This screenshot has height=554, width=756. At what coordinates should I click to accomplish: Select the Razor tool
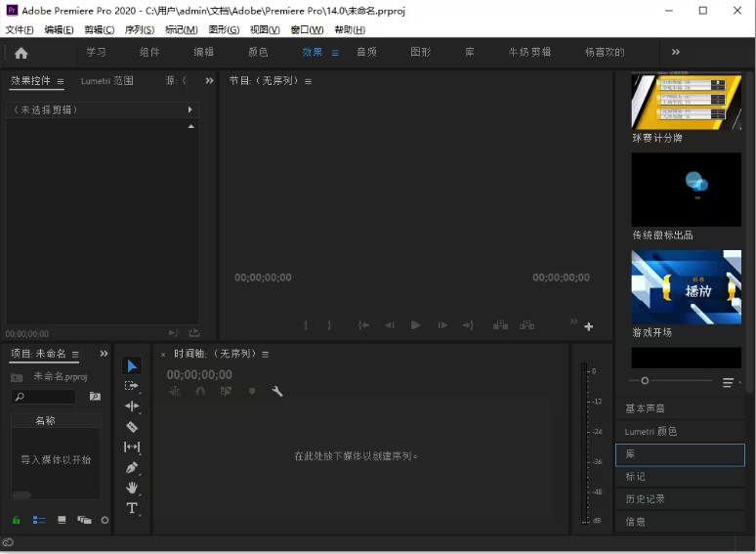tap(132, 427)
